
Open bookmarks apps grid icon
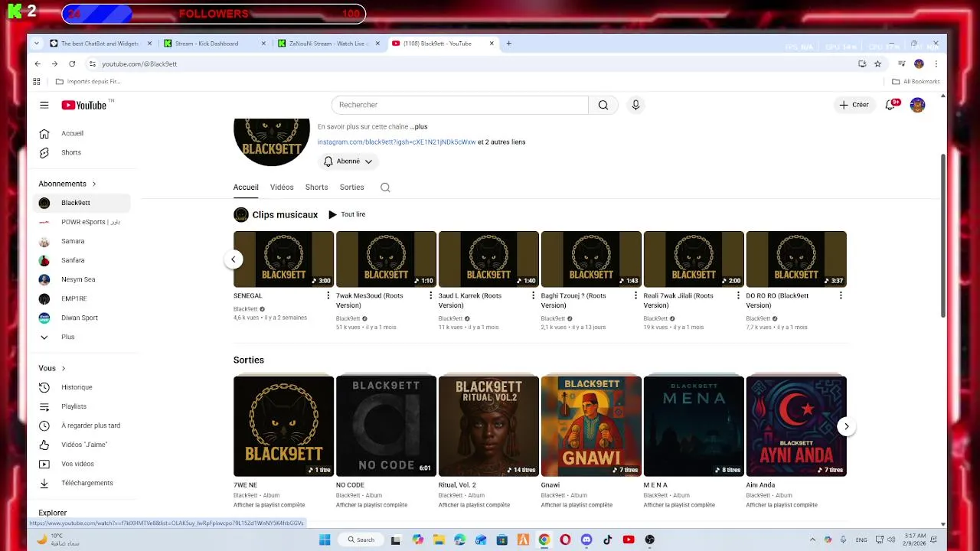36,81
